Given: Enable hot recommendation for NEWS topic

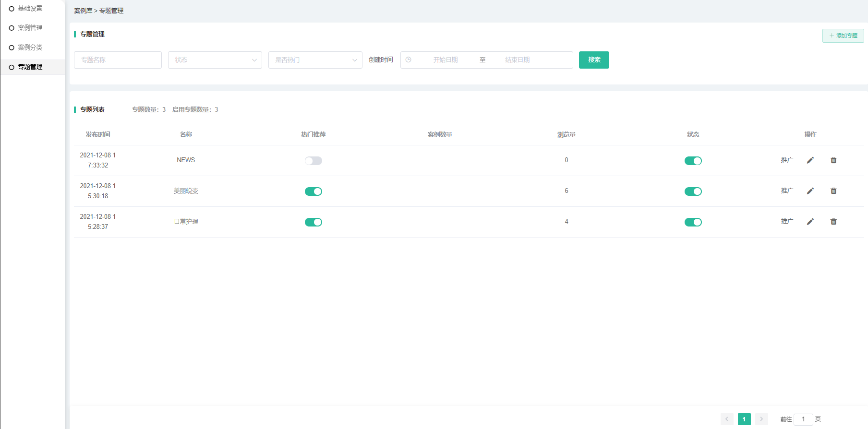Looking at the screenshot, I should 313,161.
